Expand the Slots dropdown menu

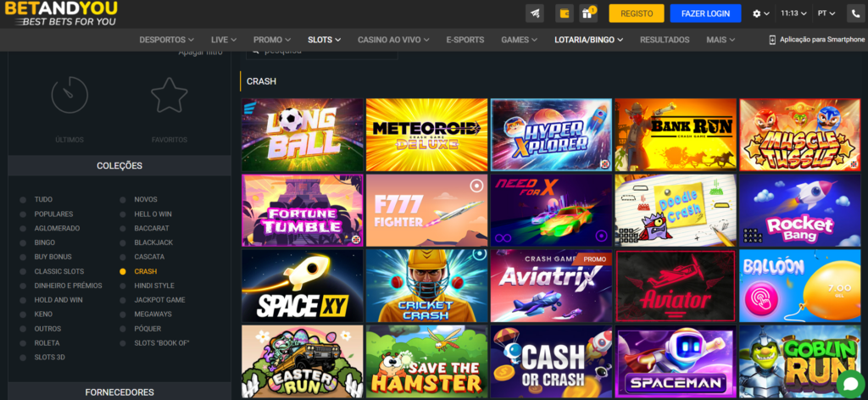[x=325, y=40]
